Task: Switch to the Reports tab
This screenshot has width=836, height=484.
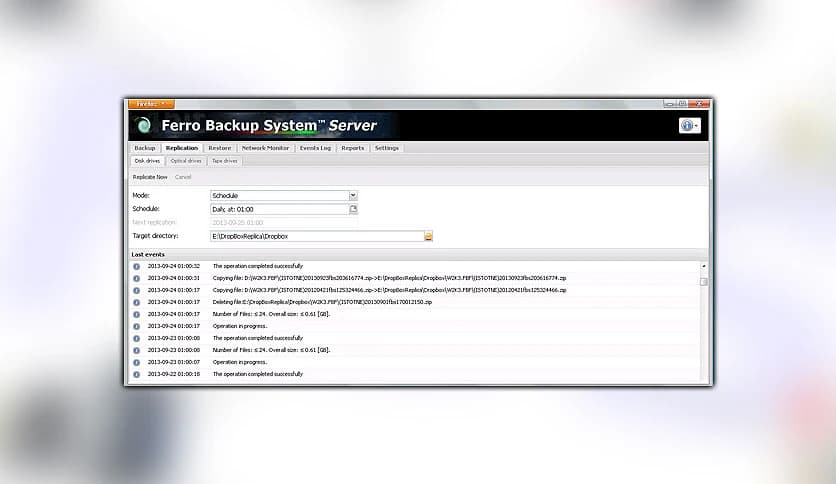Action: point(352,148)
